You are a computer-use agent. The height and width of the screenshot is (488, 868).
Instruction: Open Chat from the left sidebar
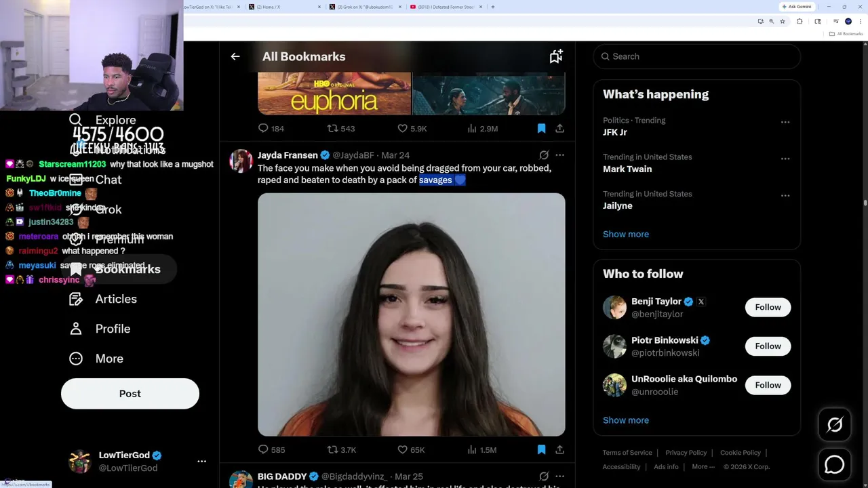96,180
